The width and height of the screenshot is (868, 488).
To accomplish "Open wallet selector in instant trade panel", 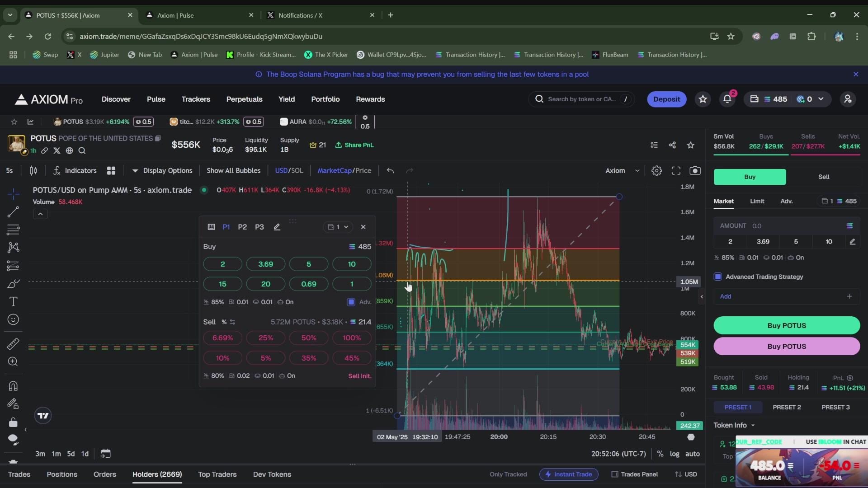I will pyautogui.click(x=338, y=227).
